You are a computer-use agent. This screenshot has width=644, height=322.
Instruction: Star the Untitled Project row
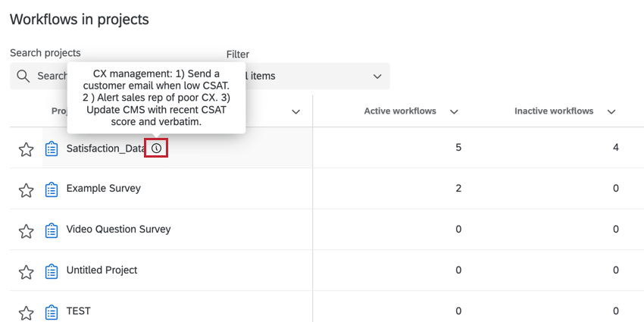pos(27,271)
